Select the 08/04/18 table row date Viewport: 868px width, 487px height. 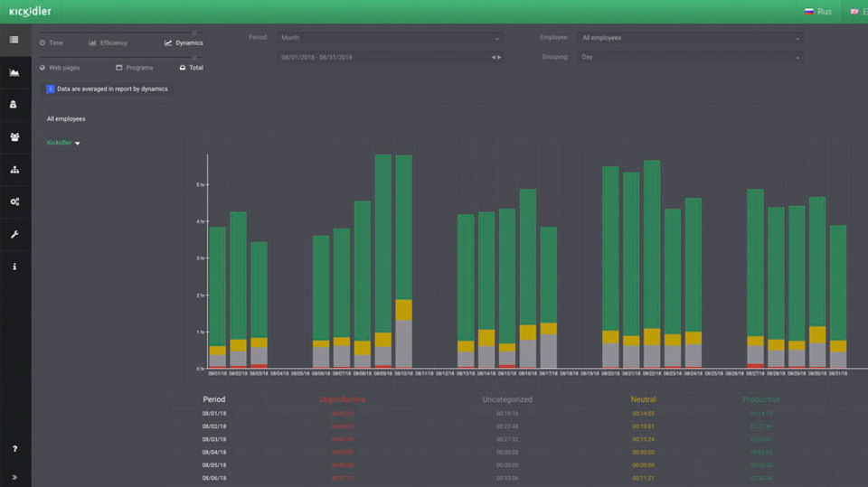[213, 452]
